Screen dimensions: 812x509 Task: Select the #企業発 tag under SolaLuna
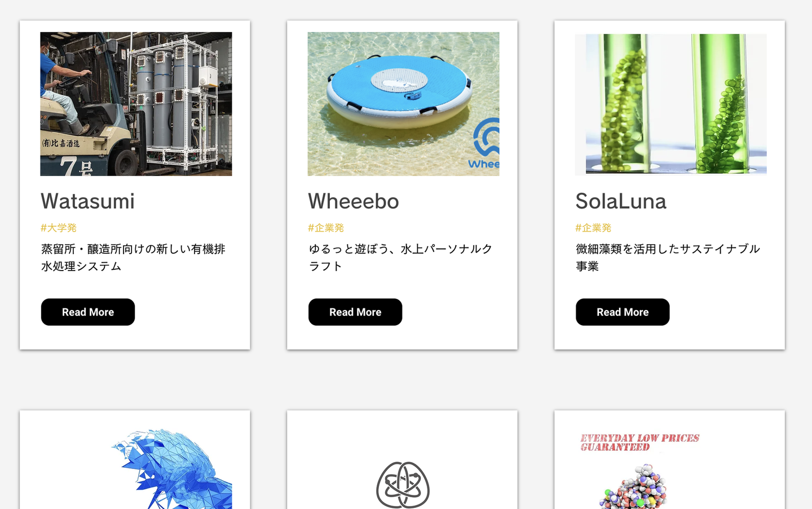593,228
